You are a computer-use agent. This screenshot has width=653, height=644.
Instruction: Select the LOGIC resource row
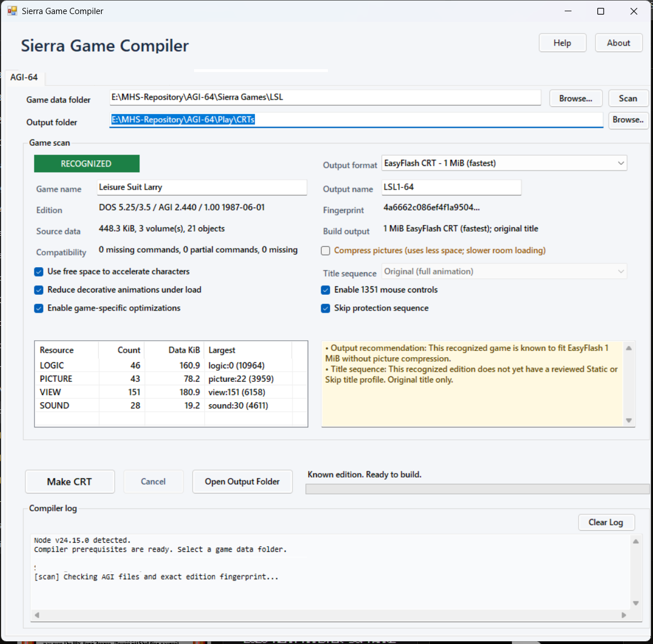[x=171, y=366]
